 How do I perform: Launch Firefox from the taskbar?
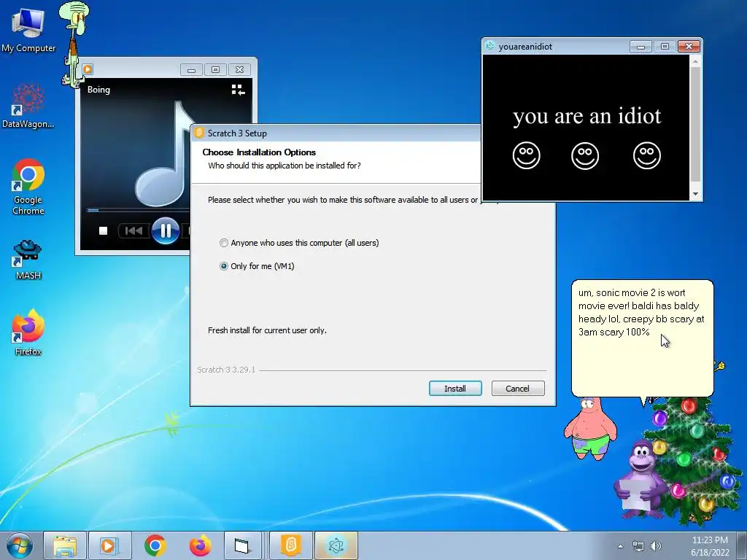coord(200,545)
